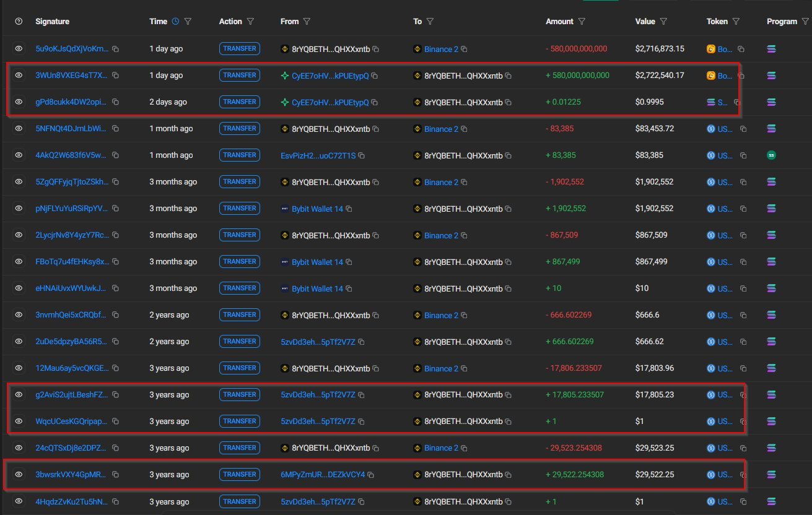Select amount + 1,902,552
The width and height of the screenshot is (812, 515).
pyautogui.click(x=565, y=208)
